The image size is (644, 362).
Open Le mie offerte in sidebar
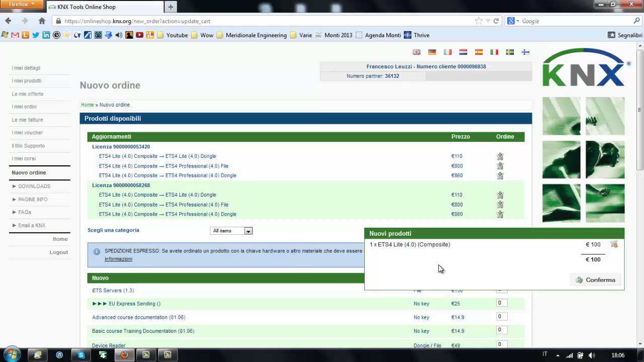click(28, 94)
